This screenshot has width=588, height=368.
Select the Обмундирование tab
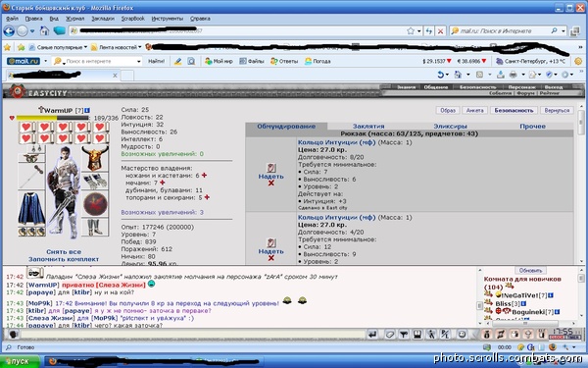coord(286,127)
